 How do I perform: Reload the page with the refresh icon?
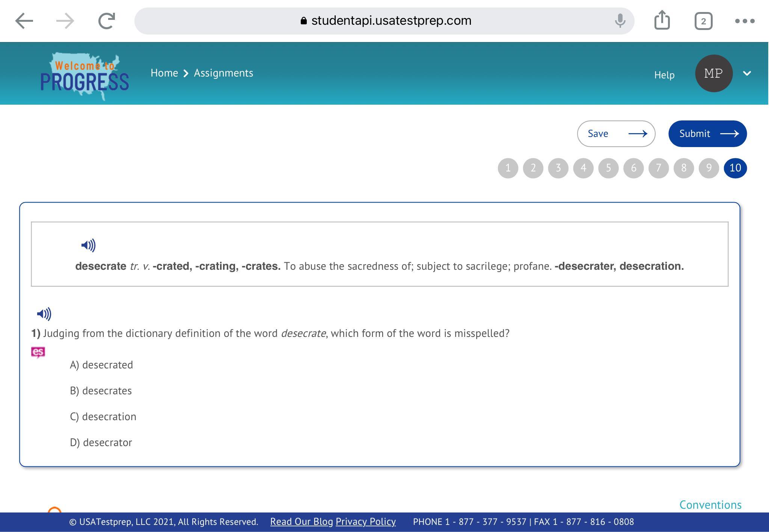point(106,21)
